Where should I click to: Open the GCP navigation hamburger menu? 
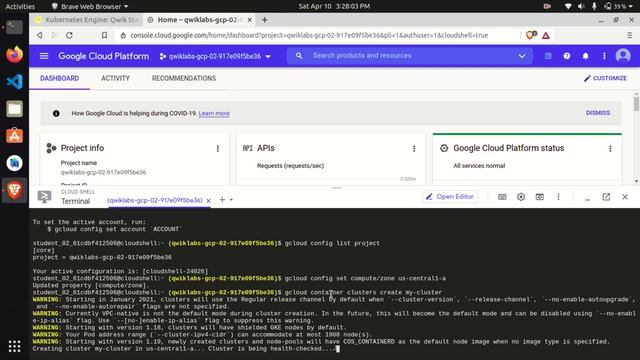[44, 56]
